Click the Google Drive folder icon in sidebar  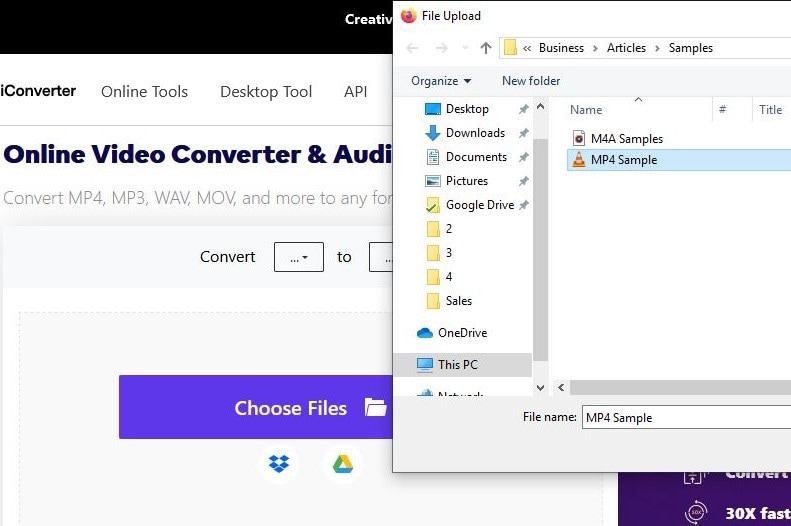(x=433, y=205)
